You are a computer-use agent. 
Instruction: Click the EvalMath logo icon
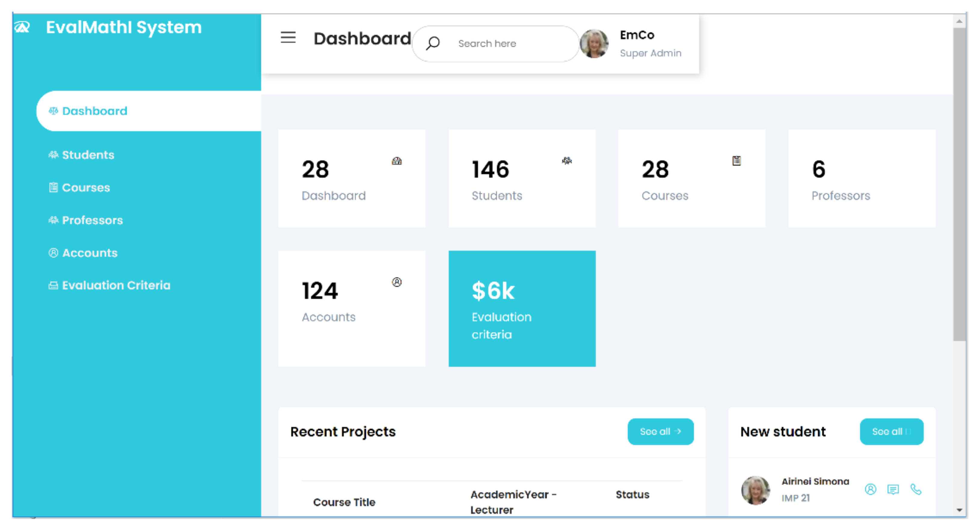click(22, 27)
